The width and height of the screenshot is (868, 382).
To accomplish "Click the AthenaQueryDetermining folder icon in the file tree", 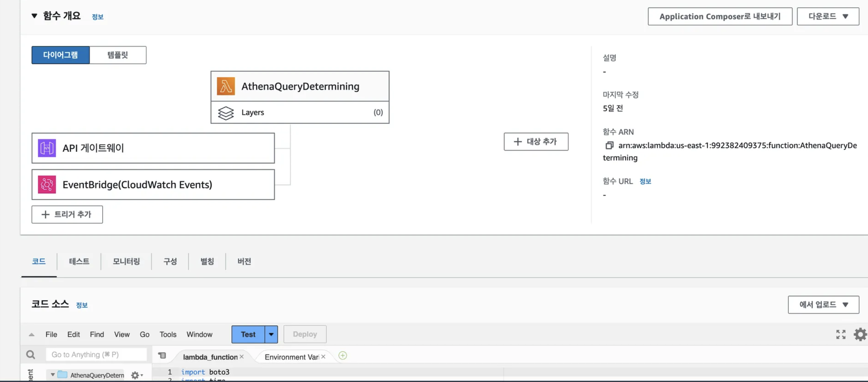I will tap(62, 374).
